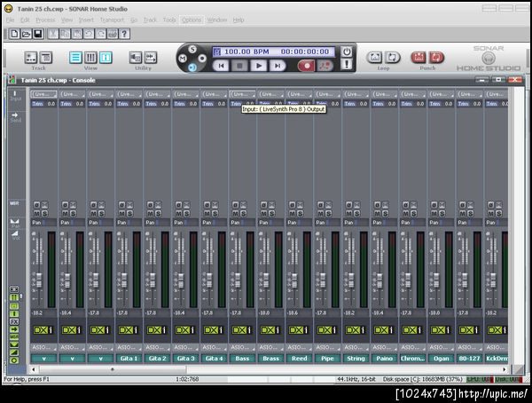The width and height of the screenshot is (532, 403).
Task: Open the ASIO output dropdown on Gita 2 strip
Action: (x=157, y=347)
